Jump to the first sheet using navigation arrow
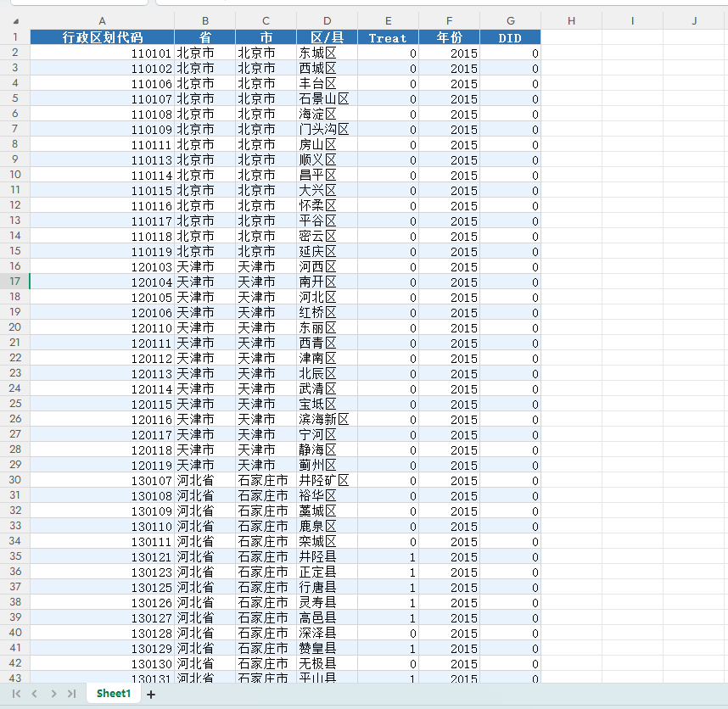Image resolution: width=728 pixels, height=709 pixels. pyautogui.click(x=16, y=694)
